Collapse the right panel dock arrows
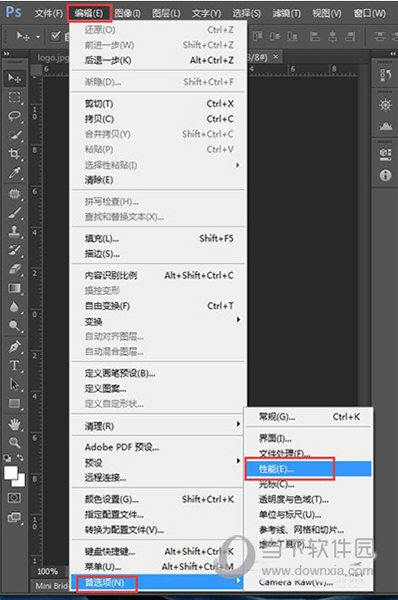Viewport: 398px width, 600px height. [393, 54]
